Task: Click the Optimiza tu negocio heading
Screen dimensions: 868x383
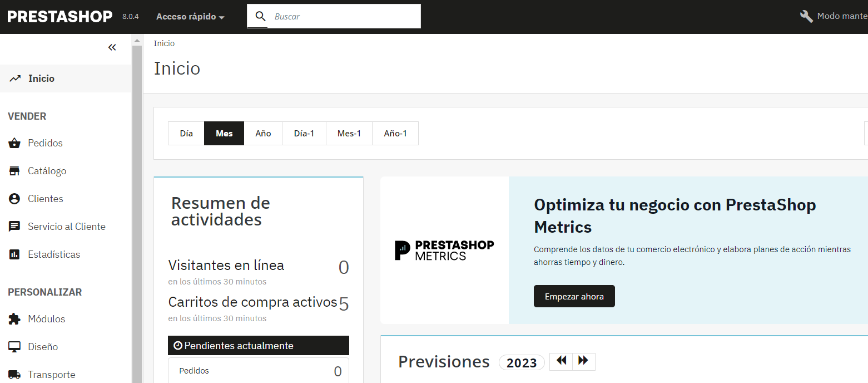Action: tap(675, 216)
